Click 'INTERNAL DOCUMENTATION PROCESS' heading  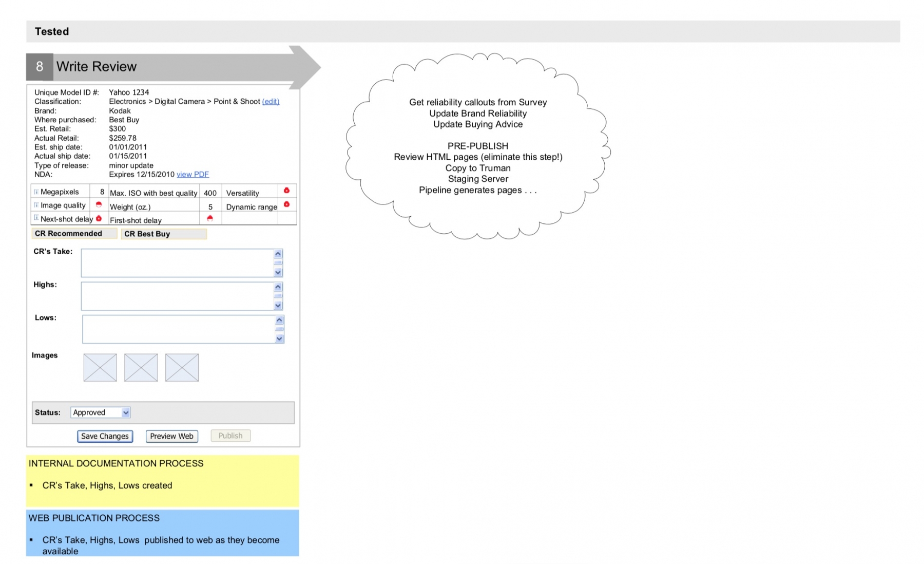coord(116,463)
